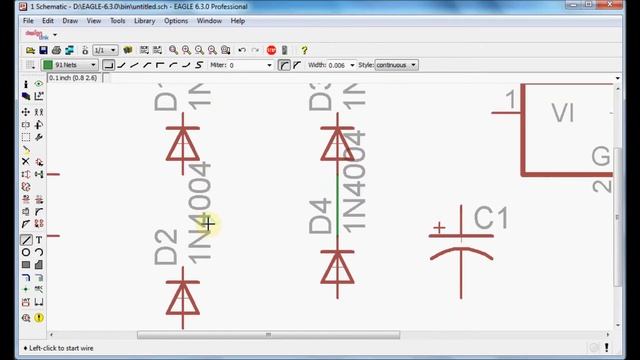
Task: Click the Zoom in magnifier icon
Action: tap(187, 50)
